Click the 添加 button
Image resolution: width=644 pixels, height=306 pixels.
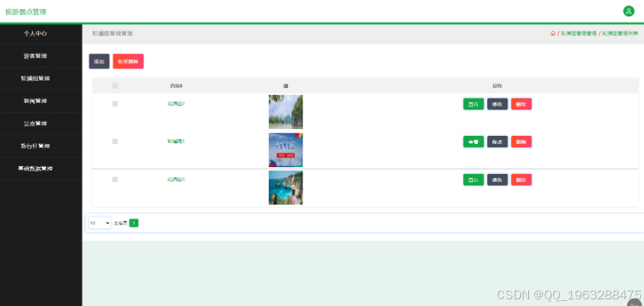(99, 61)
